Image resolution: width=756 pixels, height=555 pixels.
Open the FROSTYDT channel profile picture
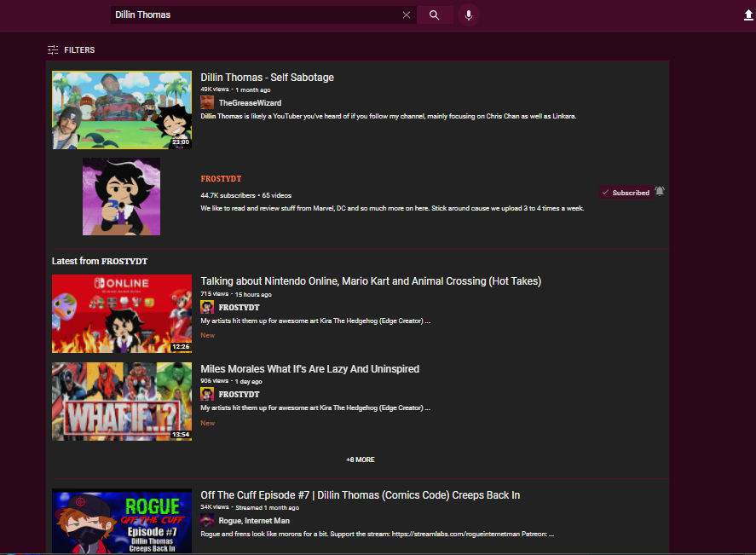(x=122, y=196)
